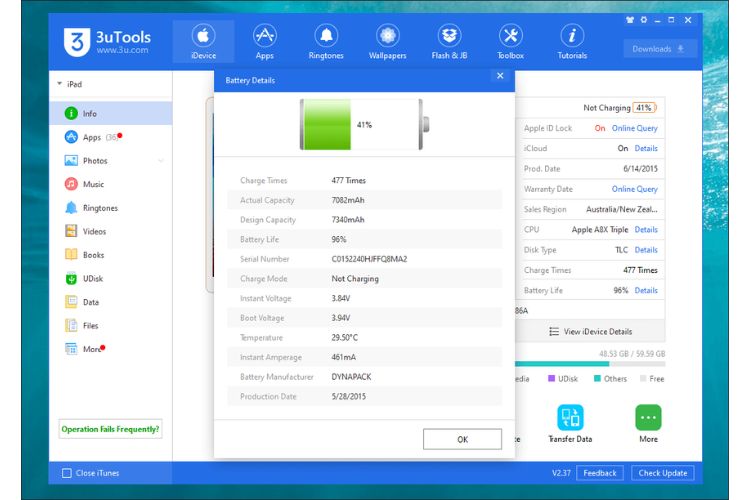Select Data in the sidebar

tap(111, 302)
